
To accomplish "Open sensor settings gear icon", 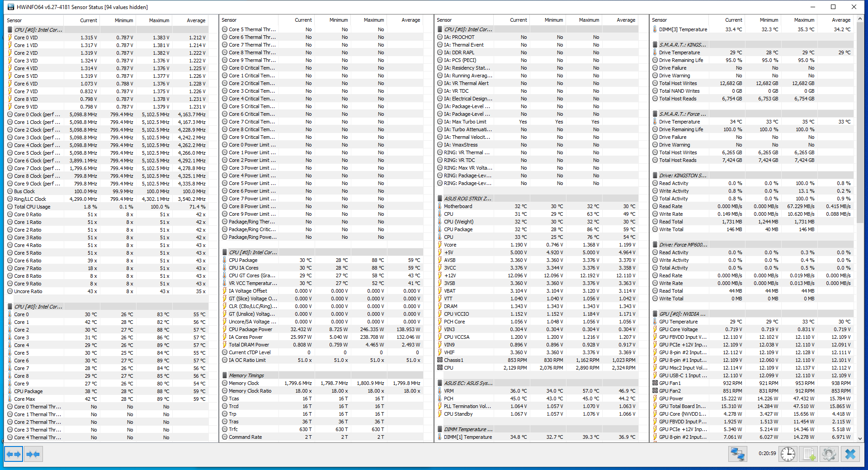I will [829, 454].
